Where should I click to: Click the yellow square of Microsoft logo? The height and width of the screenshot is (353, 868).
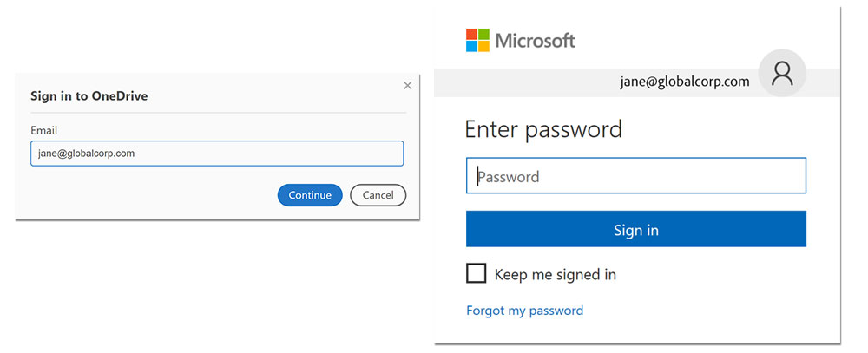[x=483, y=46]
